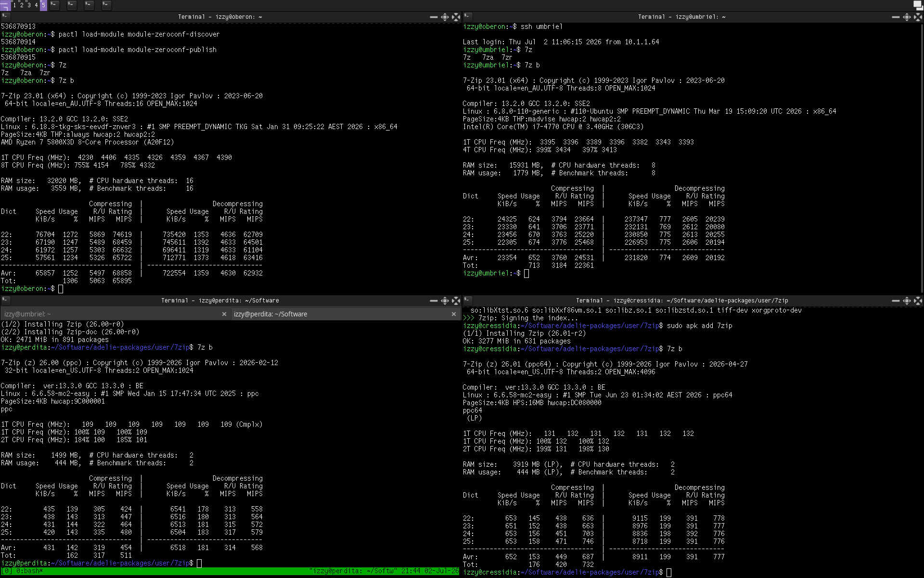Click '7-Zip (z) 26.01 (ppc64)' header line
924x578 pixels.
coord(605,364)
